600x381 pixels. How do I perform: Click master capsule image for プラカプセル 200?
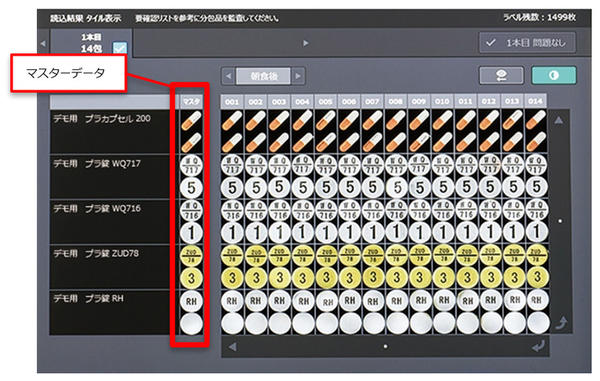(x=191, y=131)
